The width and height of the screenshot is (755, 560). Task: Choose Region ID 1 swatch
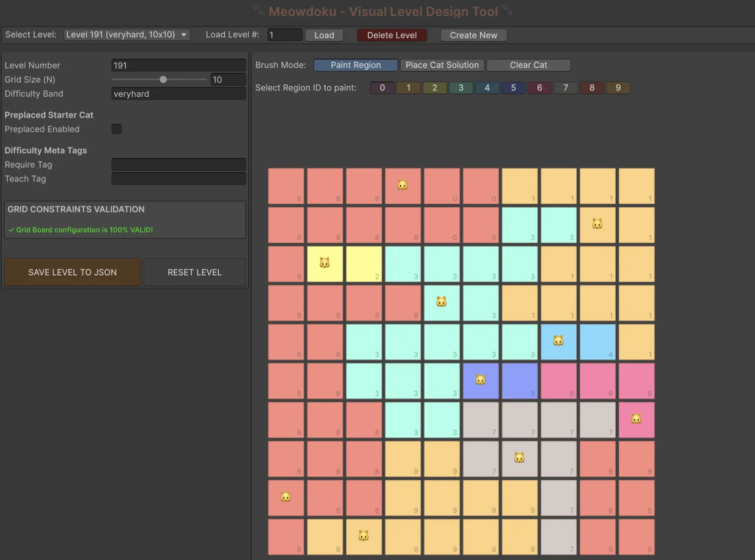point(409,88)
